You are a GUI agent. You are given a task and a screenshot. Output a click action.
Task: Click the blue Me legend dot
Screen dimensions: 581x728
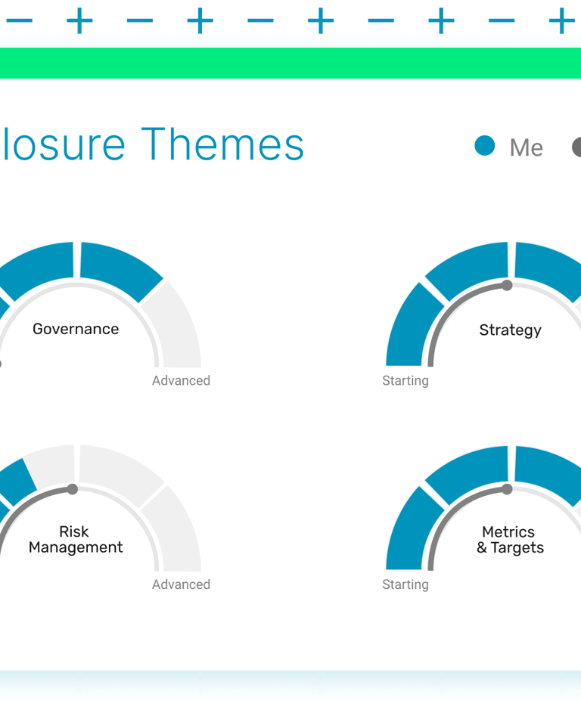click(x=484, y=146)
